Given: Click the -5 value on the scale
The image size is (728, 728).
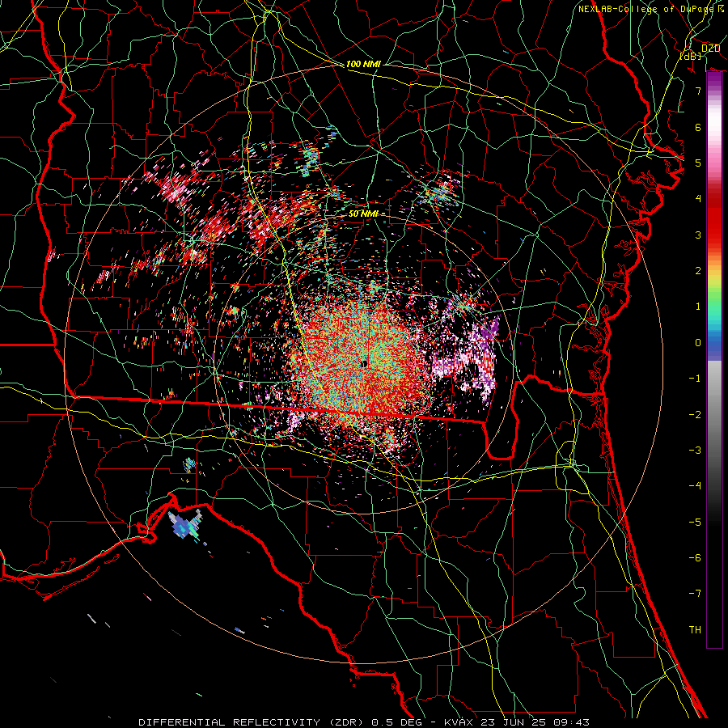Looking at the screenshot, I should coord(695,523).
